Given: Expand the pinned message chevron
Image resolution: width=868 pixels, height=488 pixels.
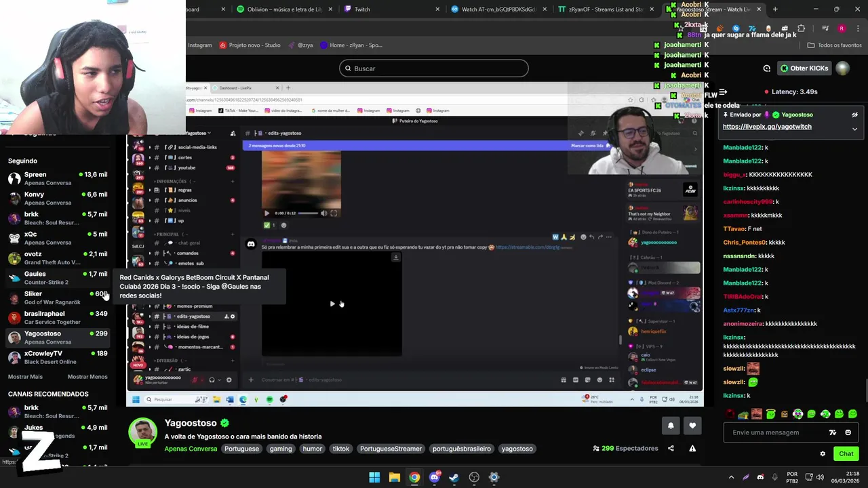Looking at the screenshot, I should point(854,128).
